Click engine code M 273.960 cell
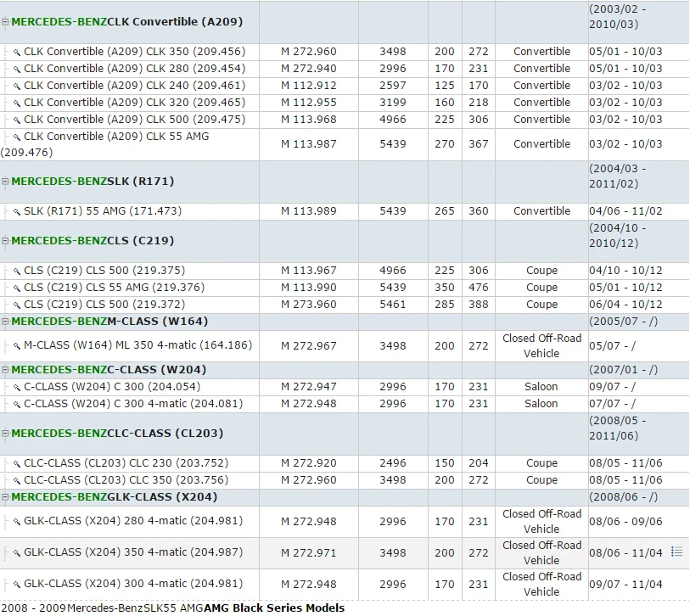The image size is (690, 616). (x=309, y=305)
